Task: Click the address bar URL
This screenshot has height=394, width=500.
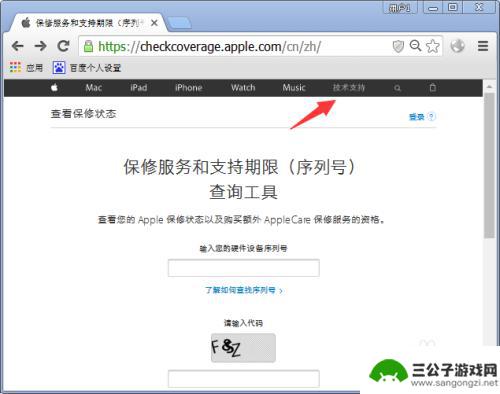Action: tap(209, 47)
